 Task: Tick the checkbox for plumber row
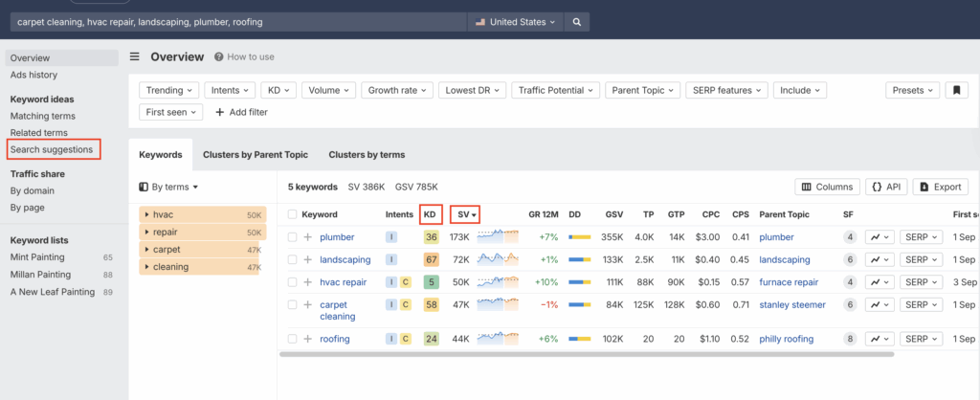[x=293, y=236]
